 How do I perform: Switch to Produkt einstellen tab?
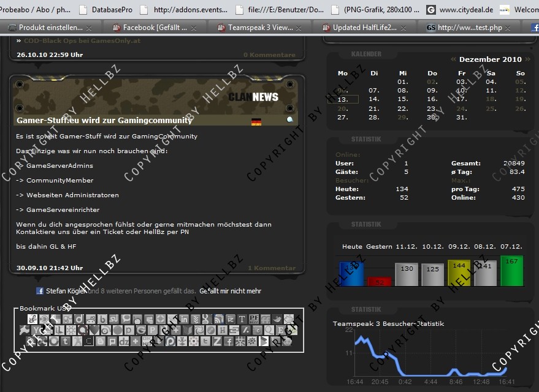(50, 28)
